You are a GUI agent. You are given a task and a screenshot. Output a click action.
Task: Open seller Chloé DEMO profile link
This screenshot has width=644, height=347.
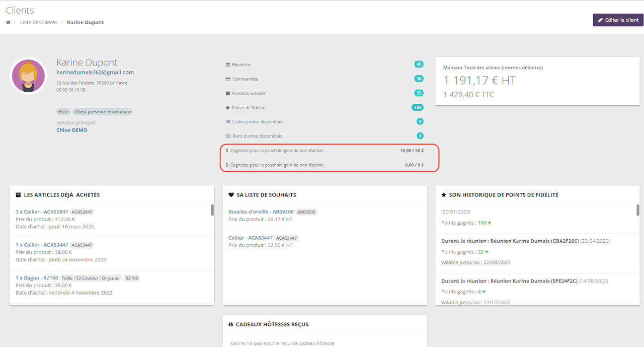coord(71,130)
